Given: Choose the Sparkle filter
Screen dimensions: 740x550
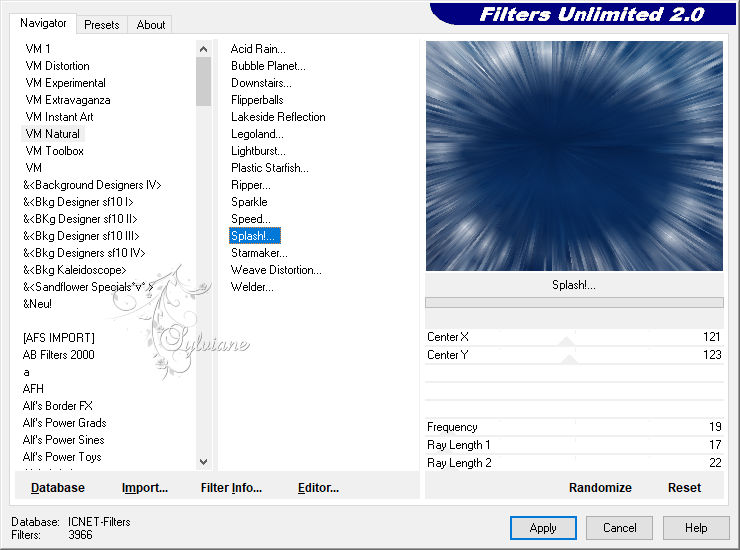Looking at the screenshot, I should click(249, 202).
